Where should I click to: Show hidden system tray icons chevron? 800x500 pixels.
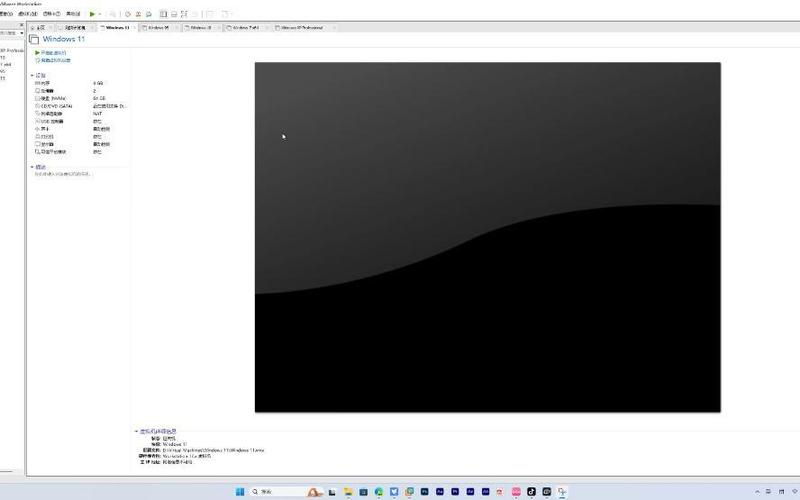pyautogui.click(x=757, y=492)
